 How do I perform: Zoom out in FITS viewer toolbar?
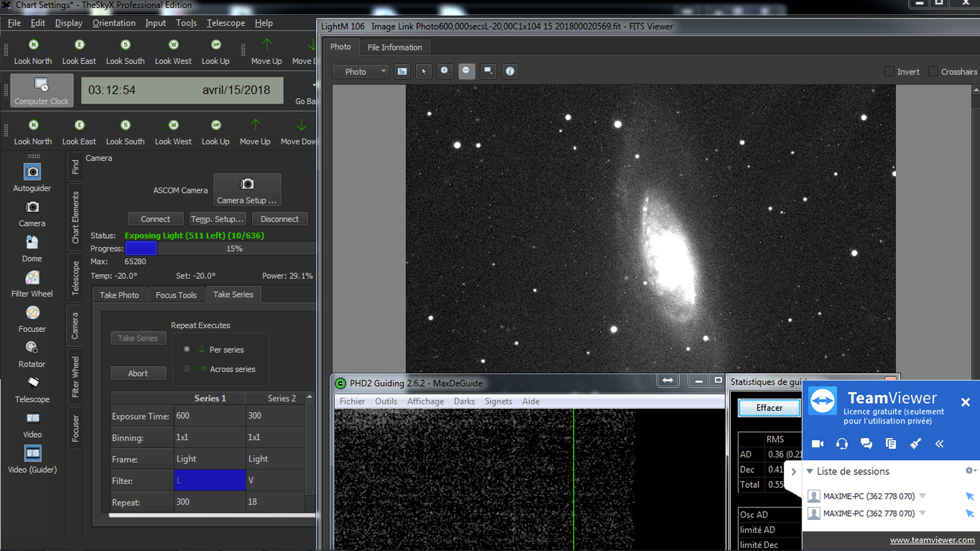pos(466,71)
